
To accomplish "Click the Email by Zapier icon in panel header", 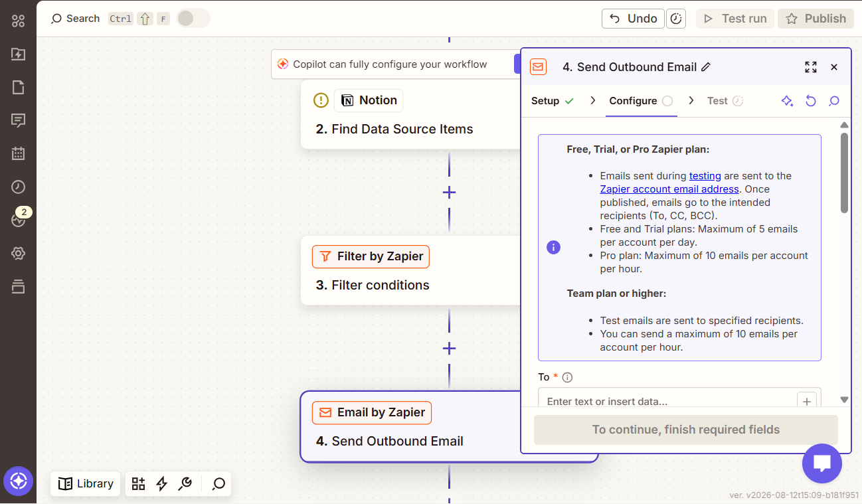I will (538, 67).
